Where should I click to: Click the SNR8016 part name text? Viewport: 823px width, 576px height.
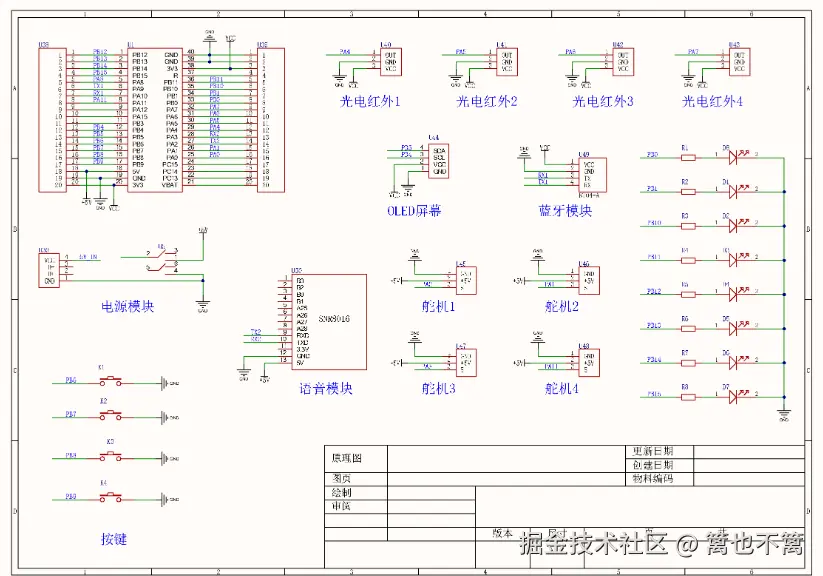pos(334,319)
